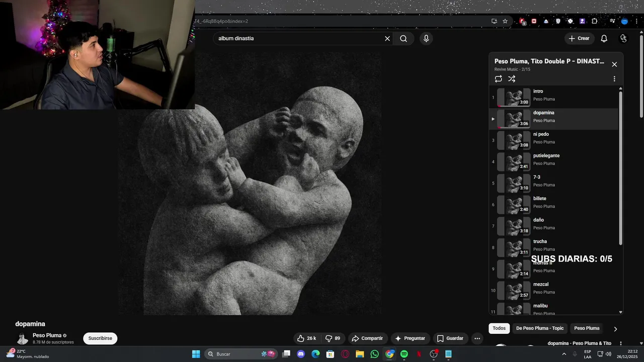This screenshot has height=362, width=644.
Task: Start voice search with the microphone
Action: 426,38
